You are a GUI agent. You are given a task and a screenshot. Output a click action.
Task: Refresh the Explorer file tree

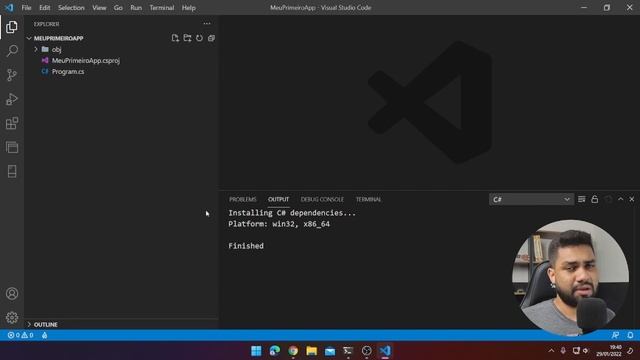pos(199,38)
